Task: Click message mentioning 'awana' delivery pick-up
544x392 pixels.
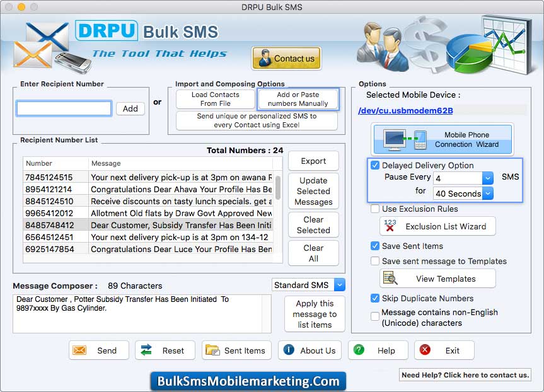Action: (x=182, y=177)
